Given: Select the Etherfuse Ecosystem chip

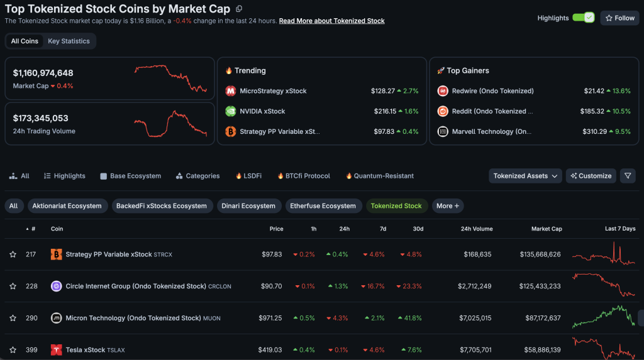Looking at the screenshot, I should [x=323, y=206].
